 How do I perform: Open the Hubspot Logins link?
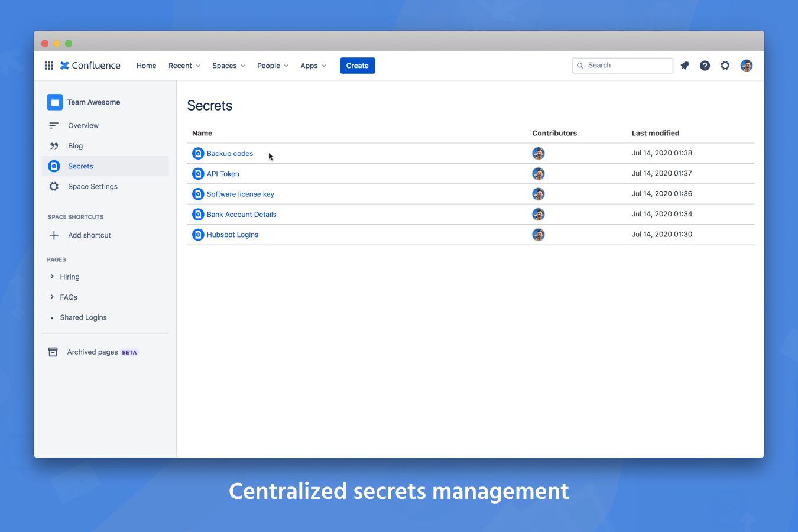[232, 235]
